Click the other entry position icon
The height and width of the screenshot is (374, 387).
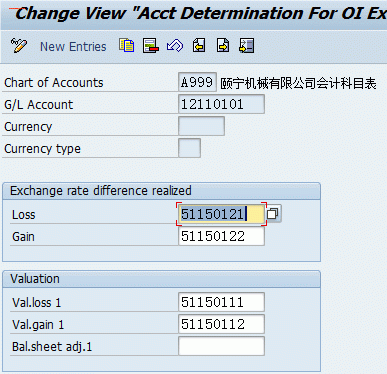[x=247, y=45]
